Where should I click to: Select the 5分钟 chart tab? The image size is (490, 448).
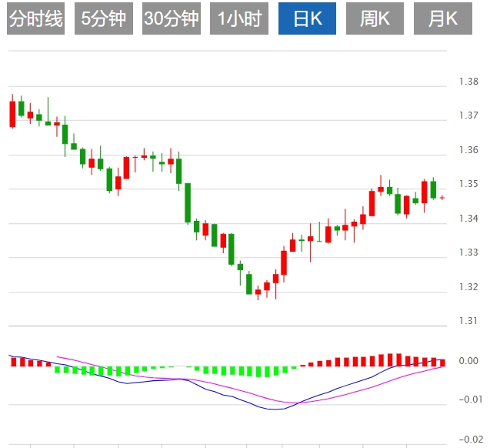104,18
